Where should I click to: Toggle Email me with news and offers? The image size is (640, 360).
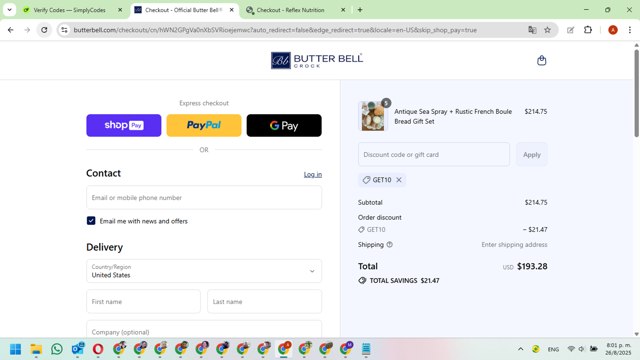click(91, 221)
